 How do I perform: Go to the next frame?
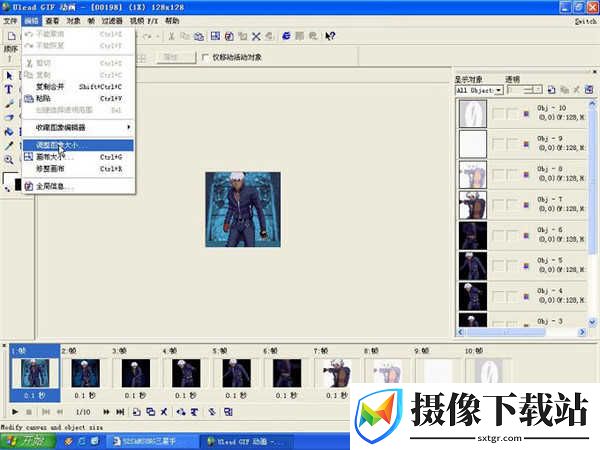pyautogui.click(x=106, y=412)
